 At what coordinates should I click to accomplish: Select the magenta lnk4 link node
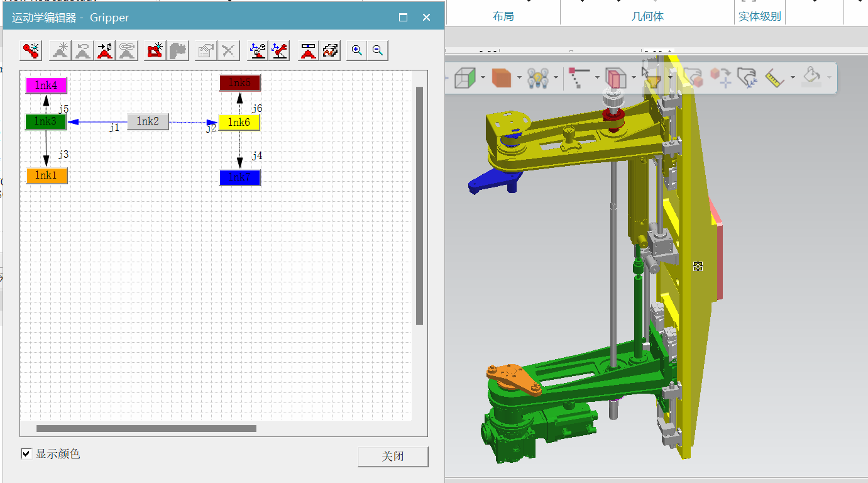46,86
